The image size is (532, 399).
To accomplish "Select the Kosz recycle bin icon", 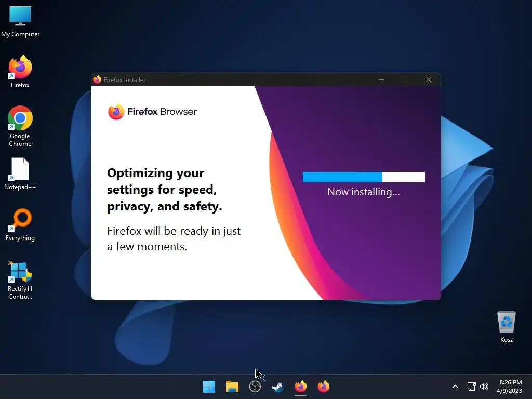I will (x=506, y=326).
